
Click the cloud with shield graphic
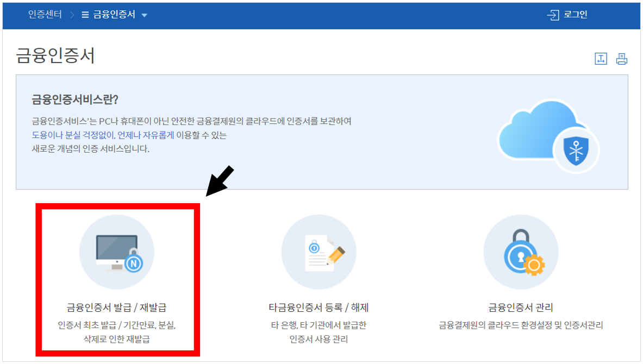(549, 133)
